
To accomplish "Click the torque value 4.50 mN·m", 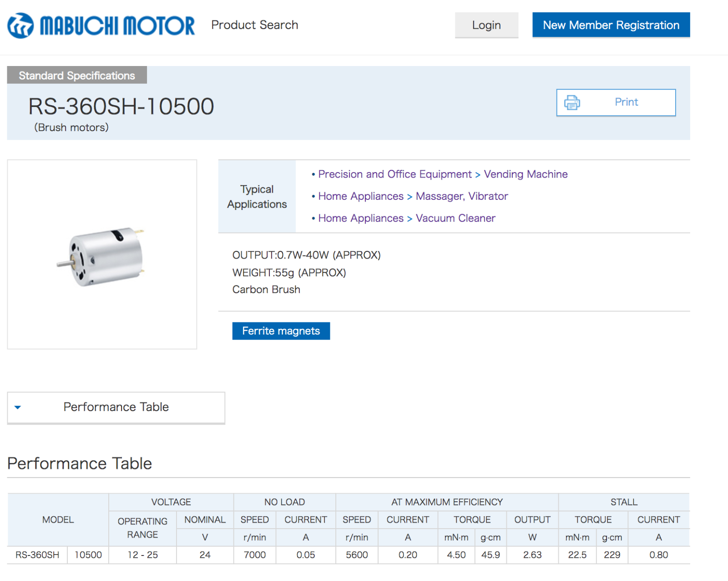I will tap(456, 555).
